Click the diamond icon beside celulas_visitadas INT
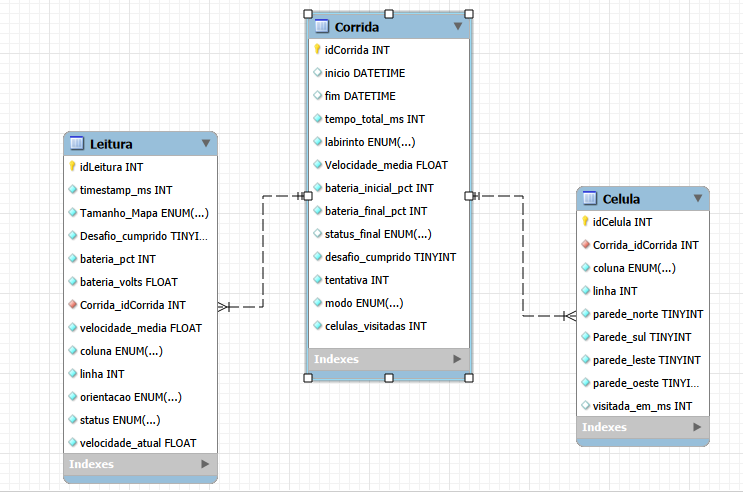 click(317, 325)
